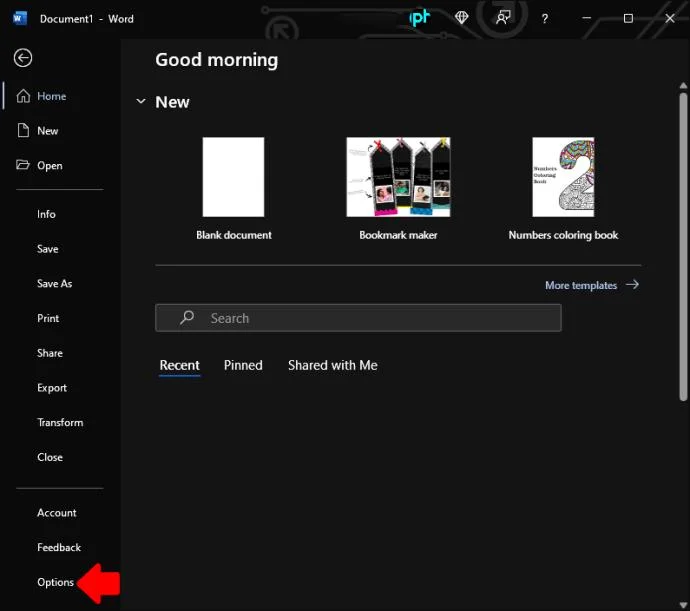This screenshot has height=611, width=690.
Task: Switch to the Shared with Me tab
Action: coord(333,365)
